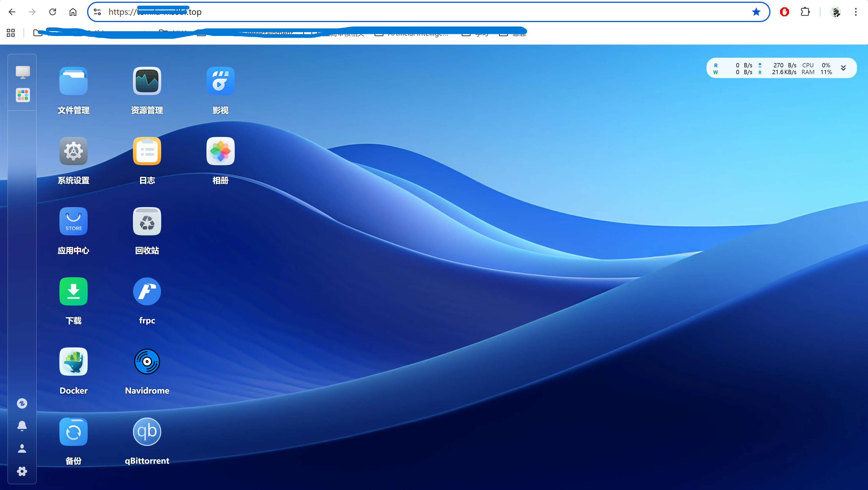The height and width of the screenshot is (490, 868).
Task: Launch the 资源管理 resource monitor
Action: [x=147, y=81]
